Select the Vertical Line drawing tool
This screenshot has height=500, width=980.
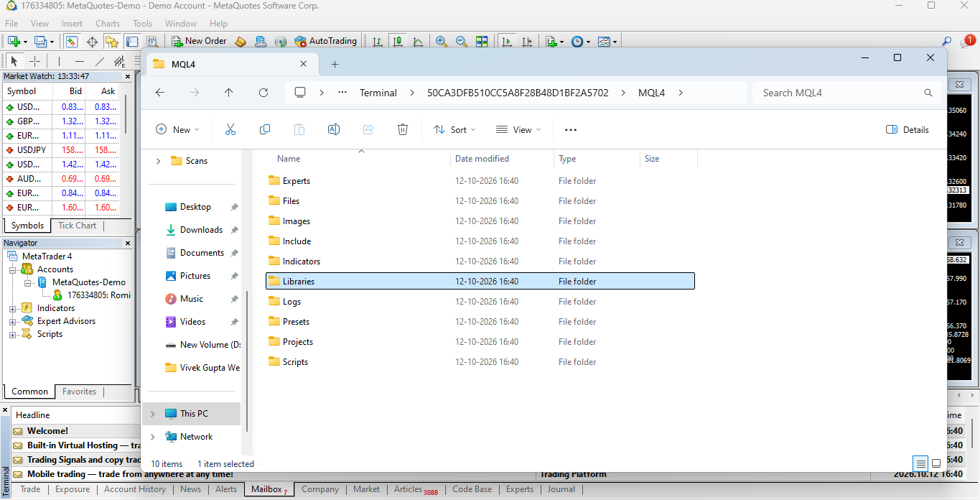point(59,61)
